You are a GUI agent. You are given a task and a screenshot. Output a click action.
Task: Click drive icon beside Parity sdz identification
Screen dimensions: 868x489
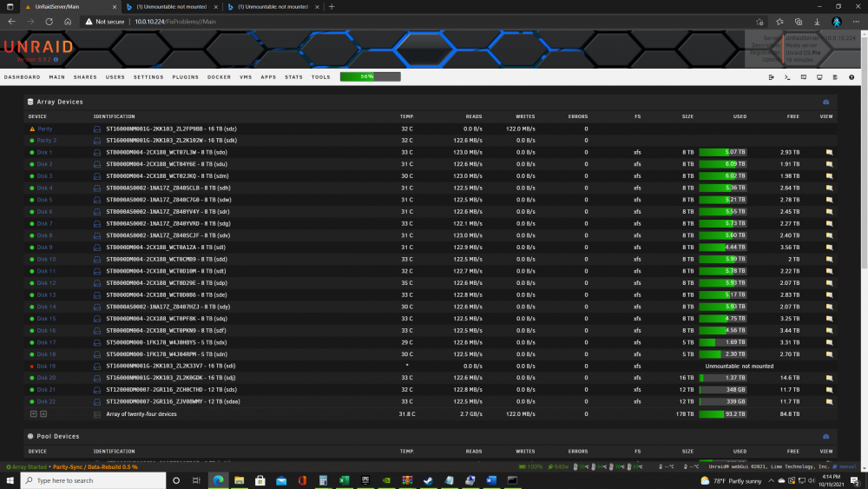[x=97, y=129]
